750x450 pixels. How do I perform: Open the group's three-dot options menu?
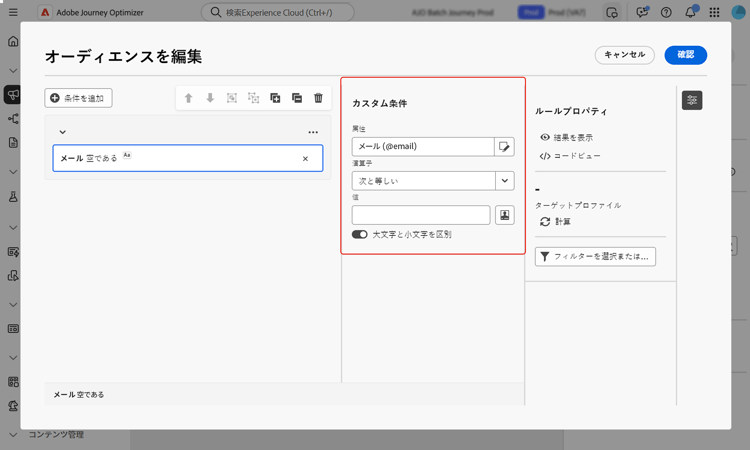[x=313, y=132]
